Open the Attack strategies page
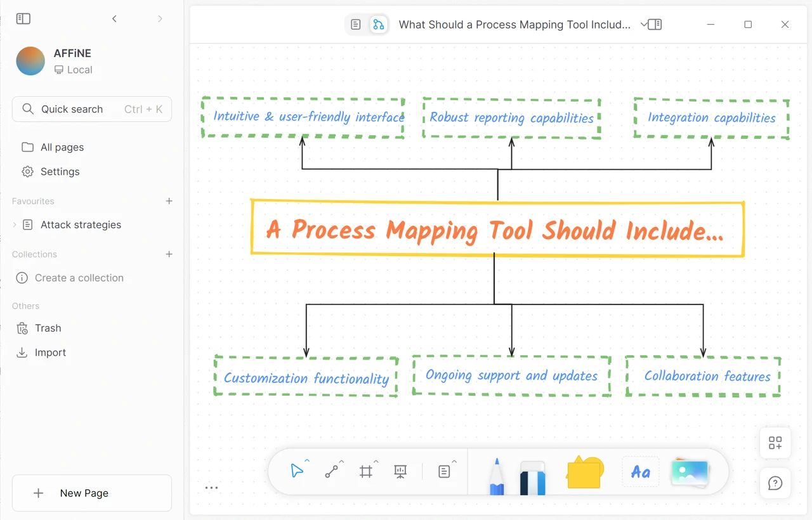 (81, 224)
